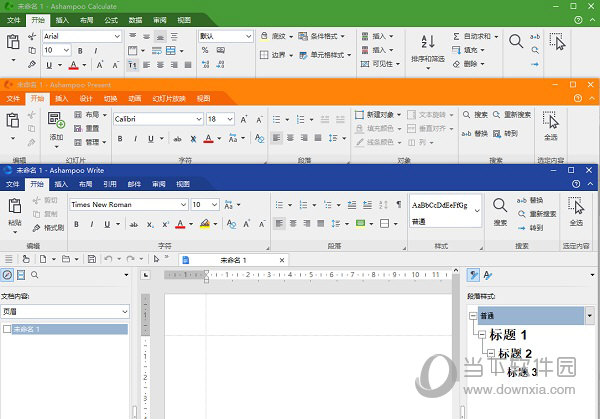Click horizontal ruler in Write document
600x419 pixels.
(x=308, y=275)
